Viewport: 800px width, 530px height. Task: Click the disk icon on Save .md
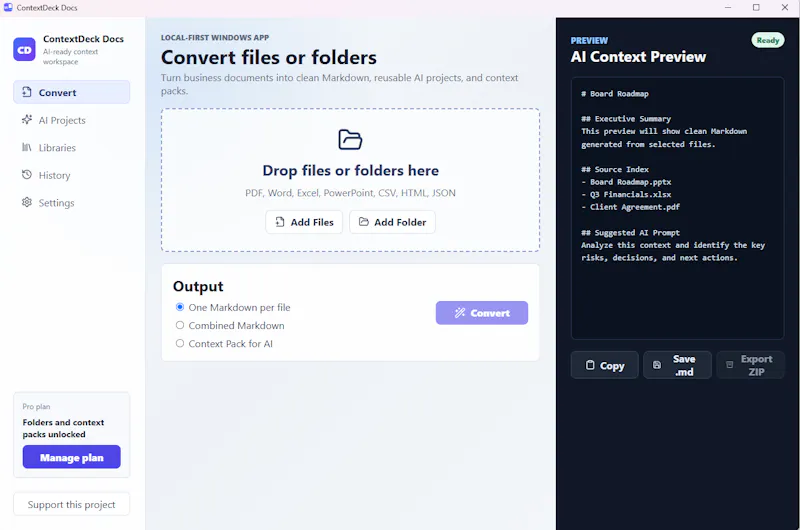tap(657, 365)
